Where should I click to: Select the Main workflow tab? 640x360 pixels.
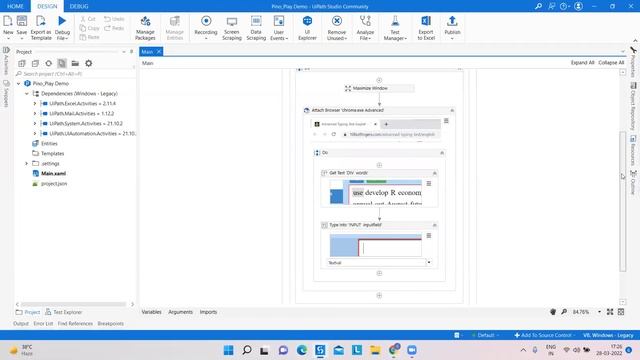click(x=147, y=52)
